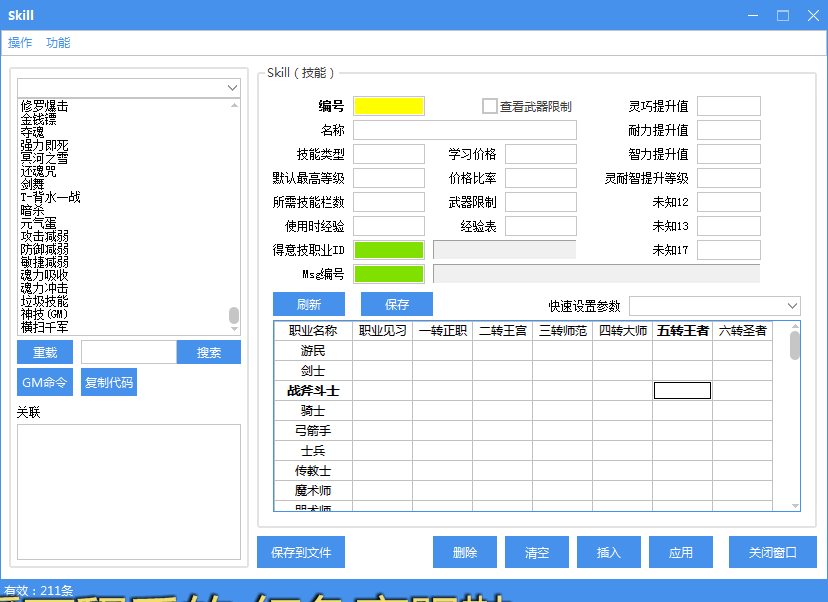
Task: Select 魂力吸收 in the skill list
Action: pyautogui.click(x=44, y=275)
